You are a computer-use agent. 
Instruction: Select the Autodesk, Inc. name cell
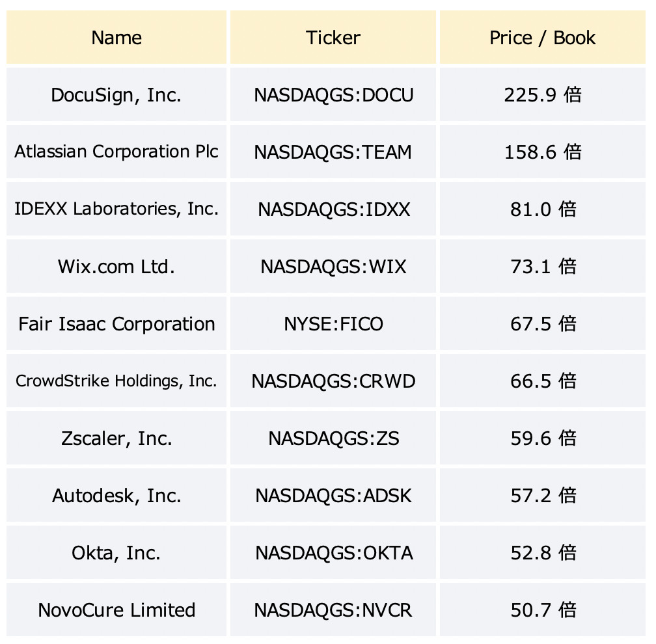pos(116,496)
